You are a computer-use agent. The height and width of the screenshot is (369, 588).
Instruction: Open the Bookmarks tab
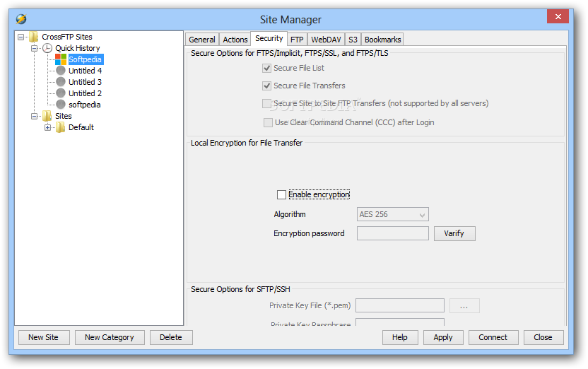tap(382, 40)
